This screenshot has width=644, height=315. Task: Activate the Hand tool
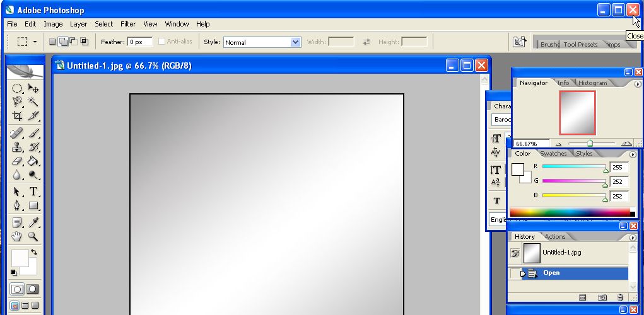pos(18,237)
